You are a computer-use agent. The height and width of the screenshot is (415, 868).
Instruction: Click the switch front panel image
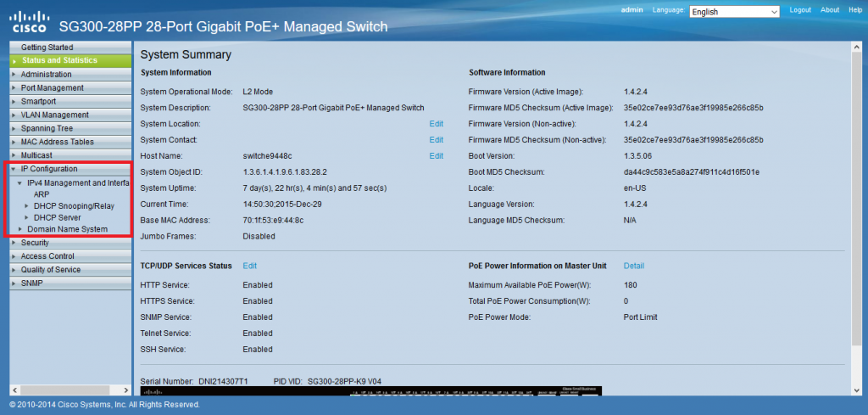(371, 390)
